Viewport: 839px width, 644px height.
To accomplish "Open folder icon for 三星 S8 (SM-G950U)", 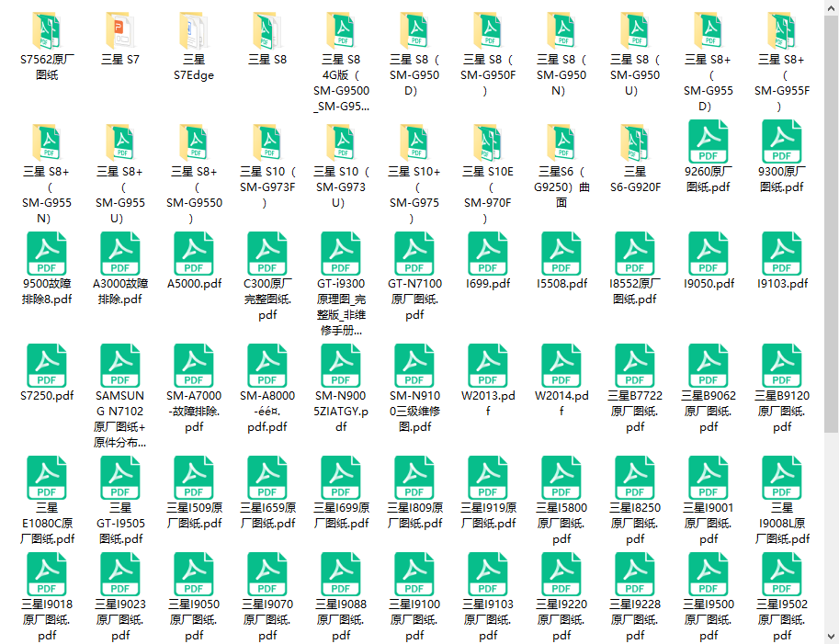I will click(635, 31).
